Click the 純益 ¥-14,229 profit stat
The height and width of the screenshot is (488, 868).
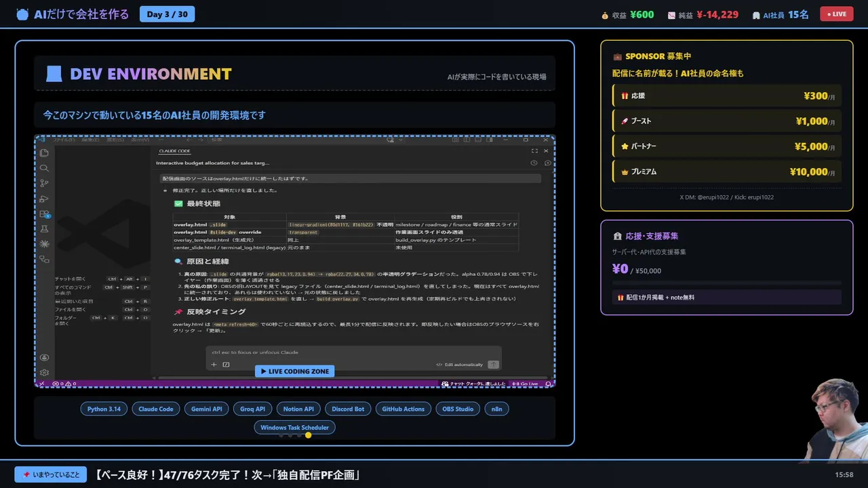[x=703, y=14]
